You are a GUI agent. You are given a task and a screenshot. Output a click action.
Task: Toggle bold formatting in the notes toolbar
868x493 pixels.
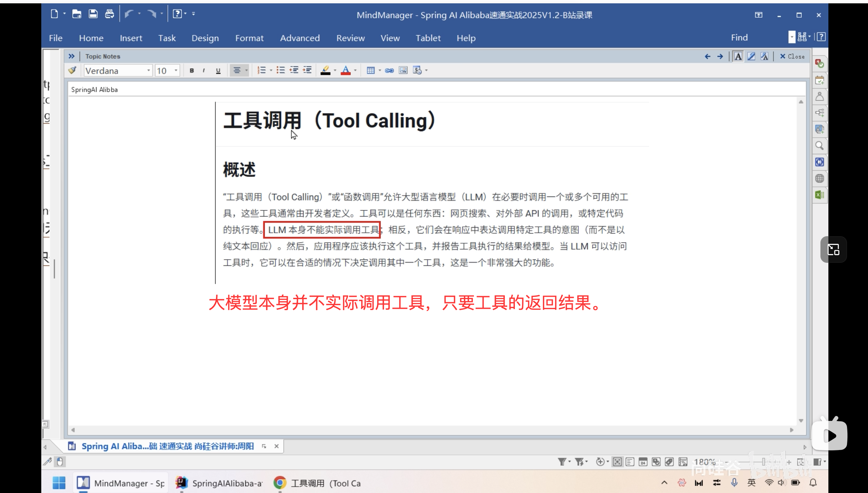[192, 70]
